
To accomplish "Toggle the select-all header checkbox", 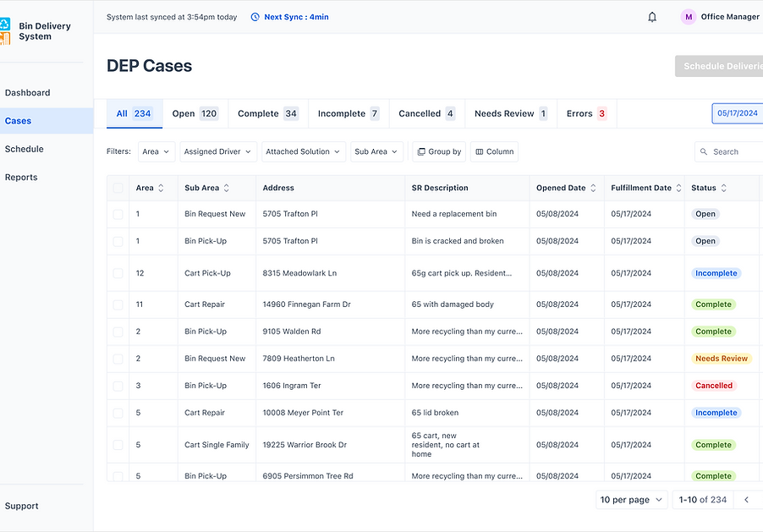I will click(118, 188).
